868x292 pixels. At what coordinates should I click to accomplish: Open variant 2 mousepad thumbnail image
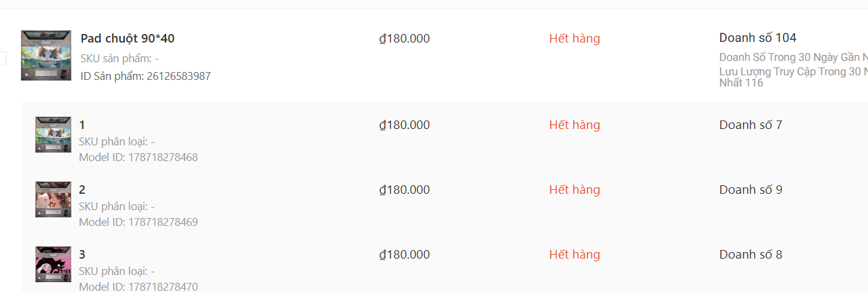click(53, 200)
